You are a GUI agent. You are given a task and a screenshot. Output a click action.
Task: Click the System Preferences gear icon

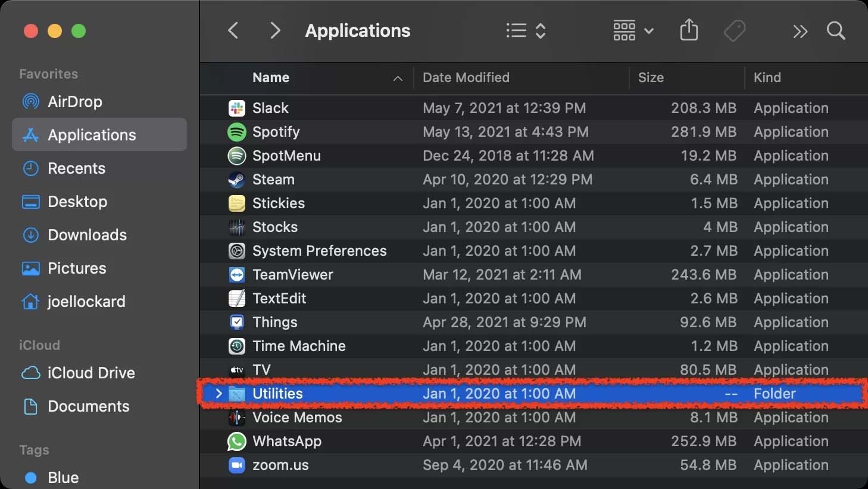point(237,251)
